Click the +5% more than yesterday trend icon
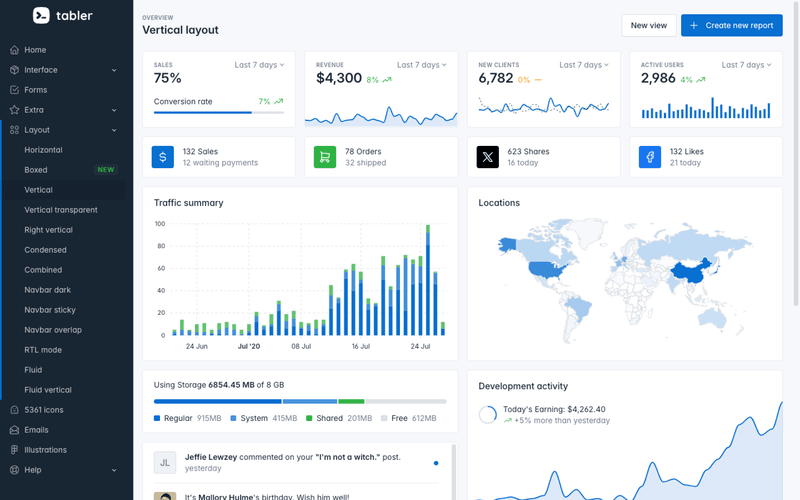 click(x=508, y=421)
